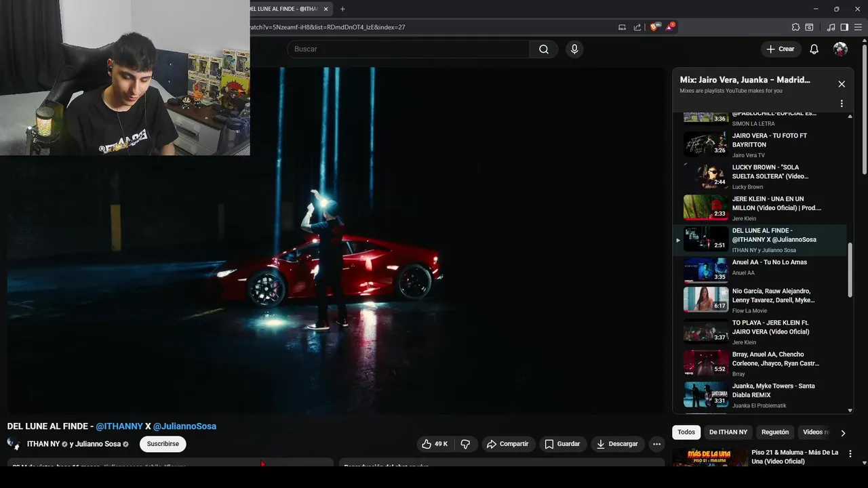Screen dimensions: 868x488
Task: Dislike the video
Action: pos(465,444)
